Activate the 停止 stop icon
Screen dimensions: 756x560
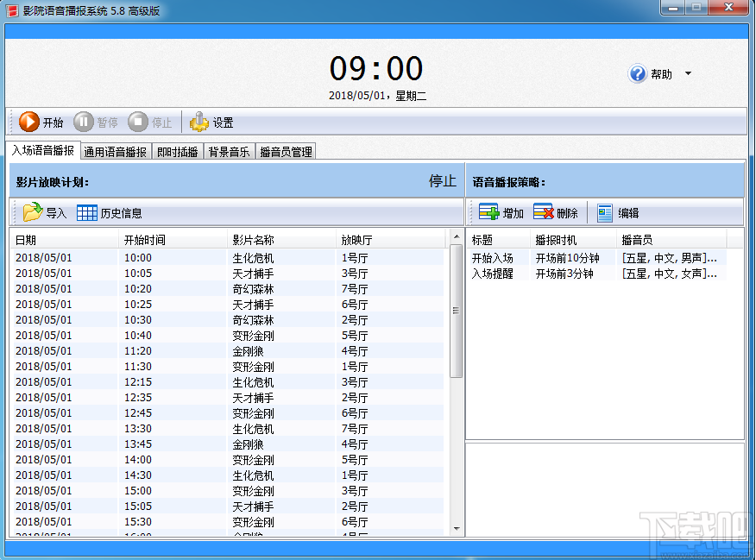pyautogui.click(x=138, y=122)
